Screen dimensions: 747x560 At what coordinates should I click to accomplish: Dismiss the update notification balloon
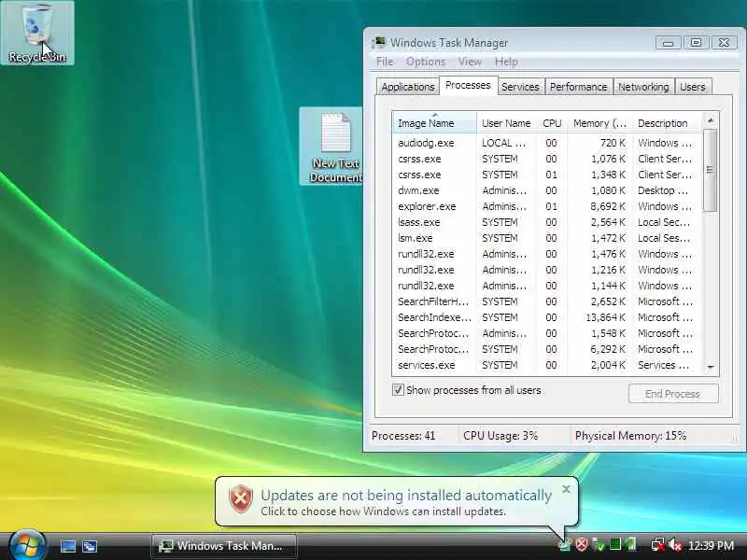click(566, 489)
